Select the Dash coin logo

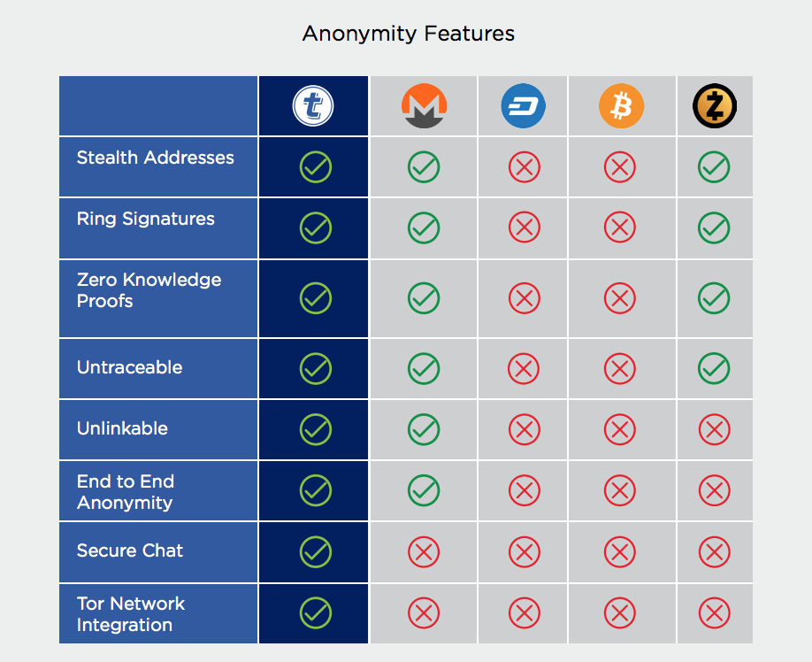(523, 107)
